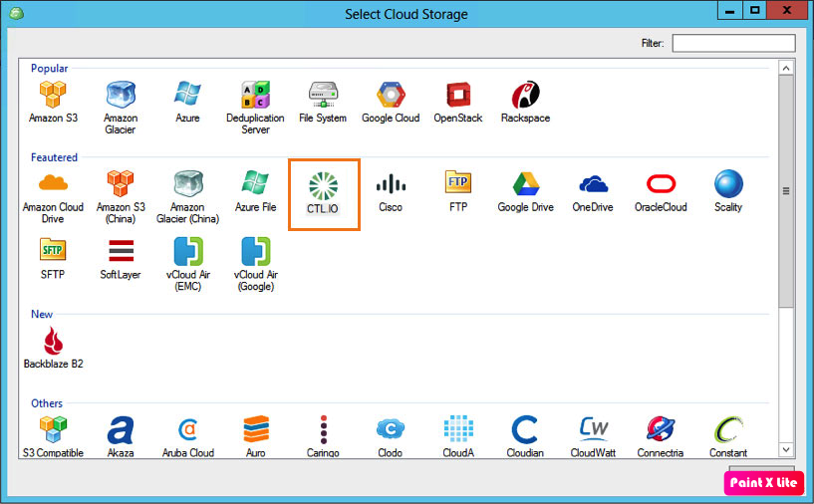Viewport: 814px width, 504px height.
Task: Click into the Filter text field
Action: point(733,43)
